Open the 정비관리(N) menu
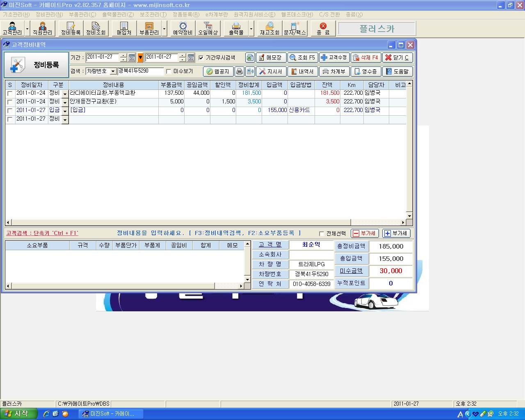The height and width of the screenshot is (420, 525). click(x=49, y=14)
